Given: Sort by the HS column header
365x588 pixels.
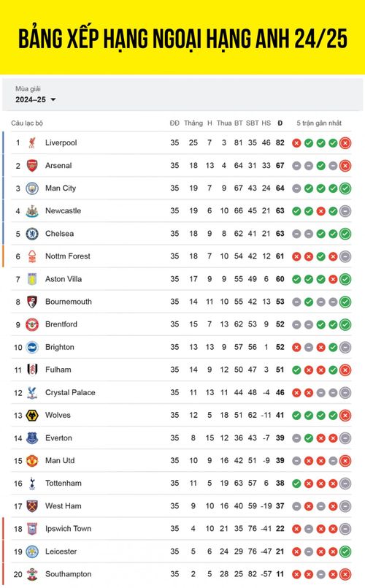Looking at the screenshot, I should coord(266,123).
